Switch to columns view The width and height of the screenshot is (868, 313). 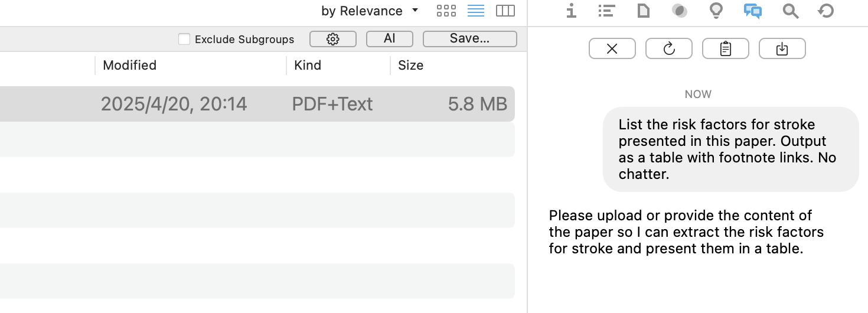click(505, 11)
